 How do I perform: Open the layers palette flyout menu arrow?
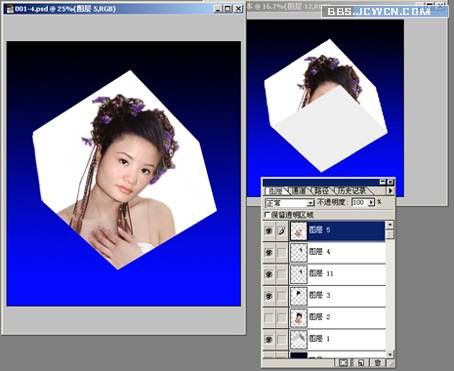390,191
